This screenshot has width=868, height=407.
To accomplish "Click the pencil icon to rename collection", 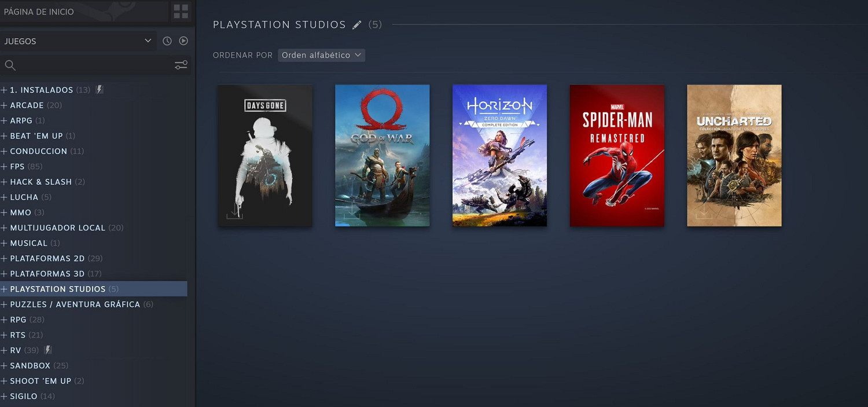I will tap(357, 25).
